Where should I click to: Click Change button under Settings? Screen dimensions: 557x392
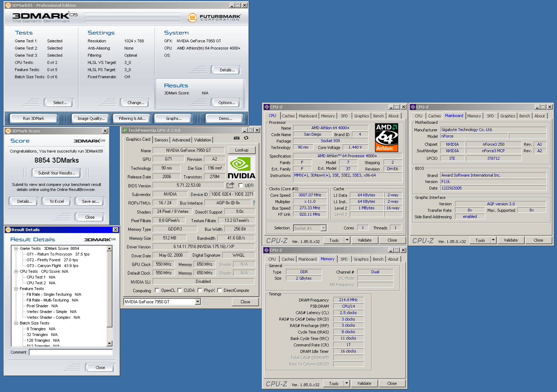tap(136, 103)
